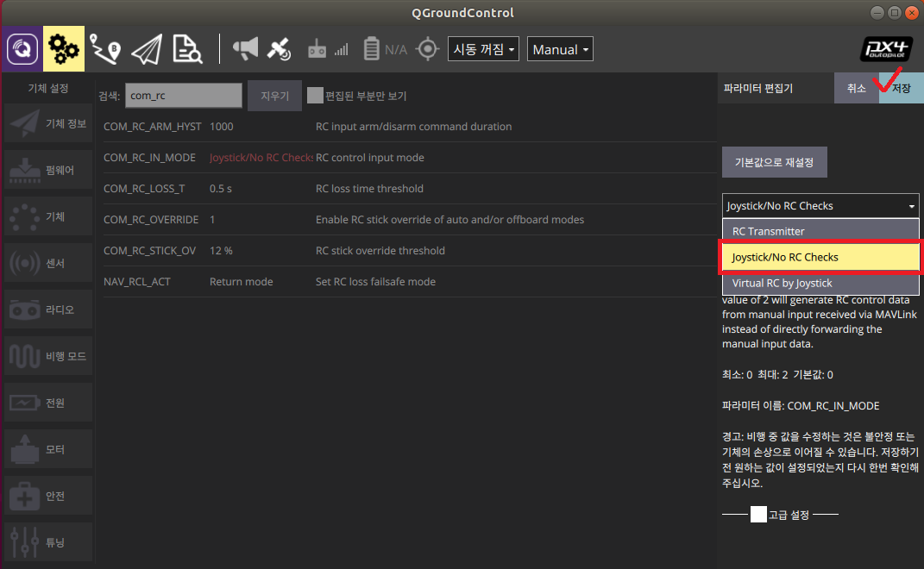924x569 pixels.
Task: Choose Virtual RC by Joystick option
Action: [820, 283]
